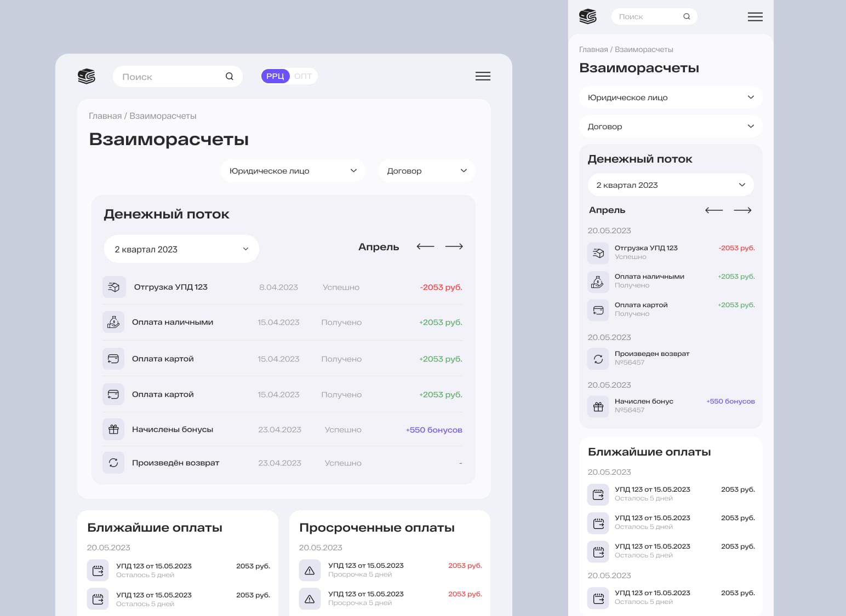
Task: Click the warning triangle icon in Просроченные оплаты
Action: coord(310,570)
